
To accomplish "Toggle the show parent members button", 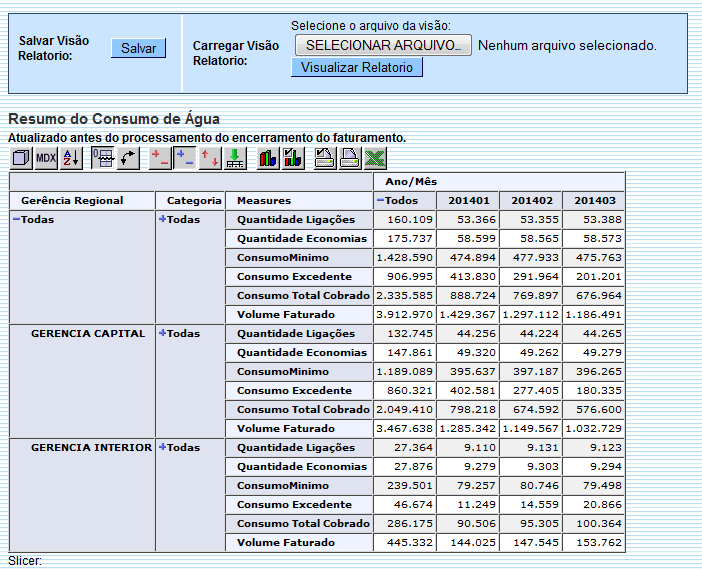I will coord(103,158).
